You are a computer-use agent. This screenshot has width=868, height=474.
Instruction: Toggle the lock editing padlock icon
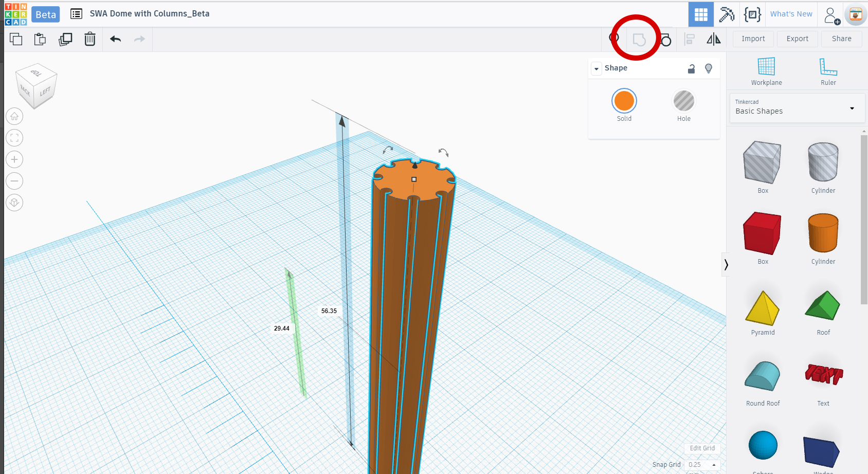[692, 68]
